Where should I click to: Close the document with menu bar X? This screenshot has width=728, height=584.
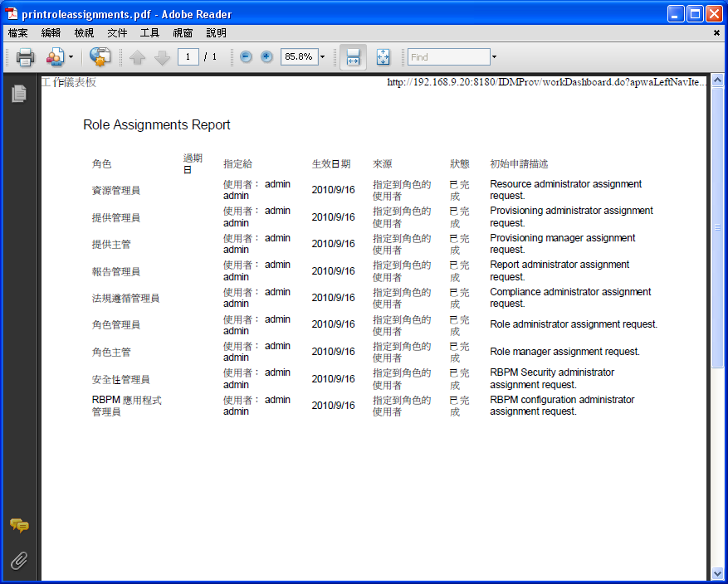point(716,33)
